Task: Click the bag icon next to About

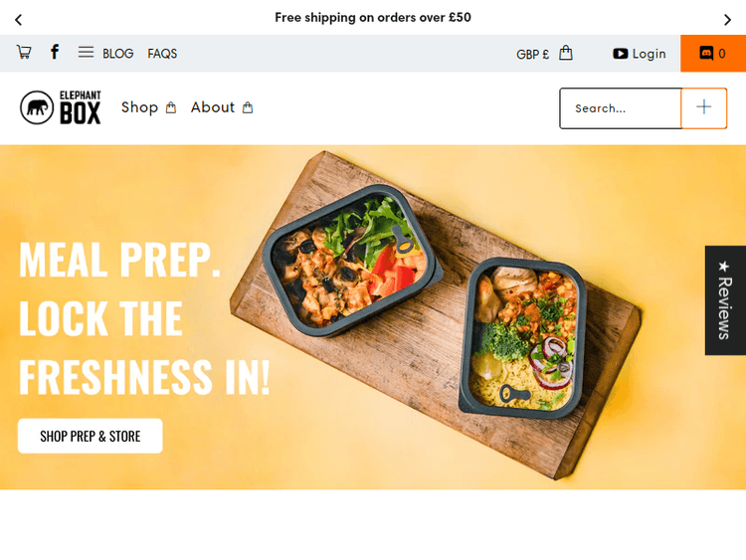Action: (248, 108)
